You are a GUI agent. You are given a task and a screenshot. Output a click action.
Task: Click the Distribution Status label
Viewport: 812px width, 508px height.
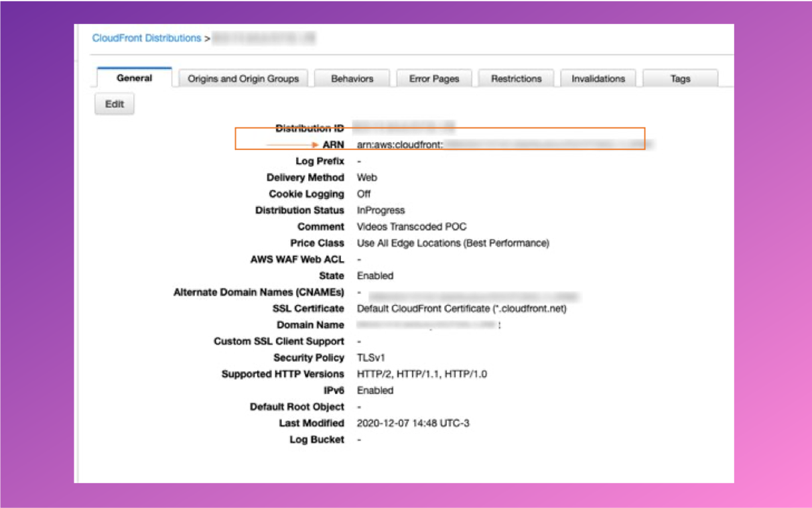click(x=299, y=210)
